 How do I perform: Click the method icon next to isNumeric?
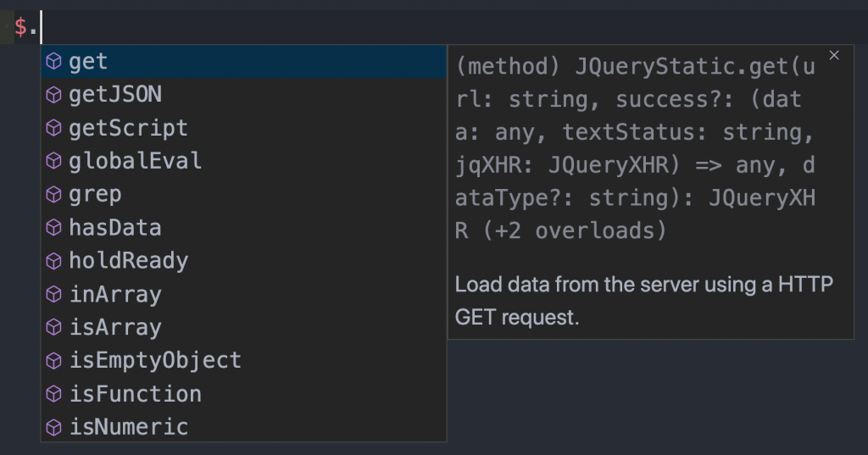coord(54,427)
